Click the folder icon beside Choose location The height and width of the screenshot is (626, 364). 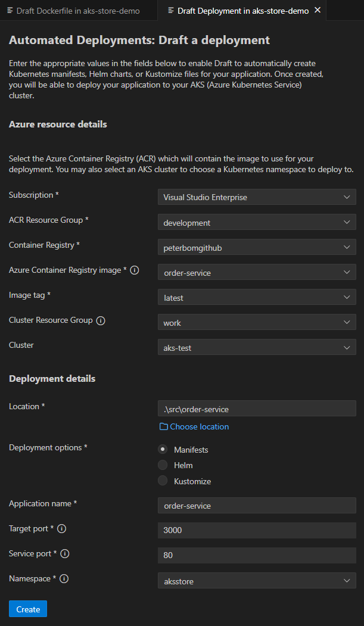(163, 427)
